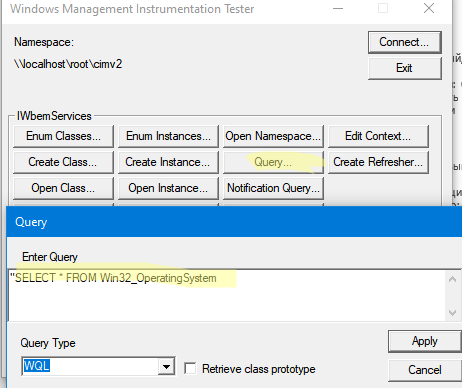Minimize the WMI Tester window
The height and width of the screenshot is (388, 462).
click(x=338, y=8)
